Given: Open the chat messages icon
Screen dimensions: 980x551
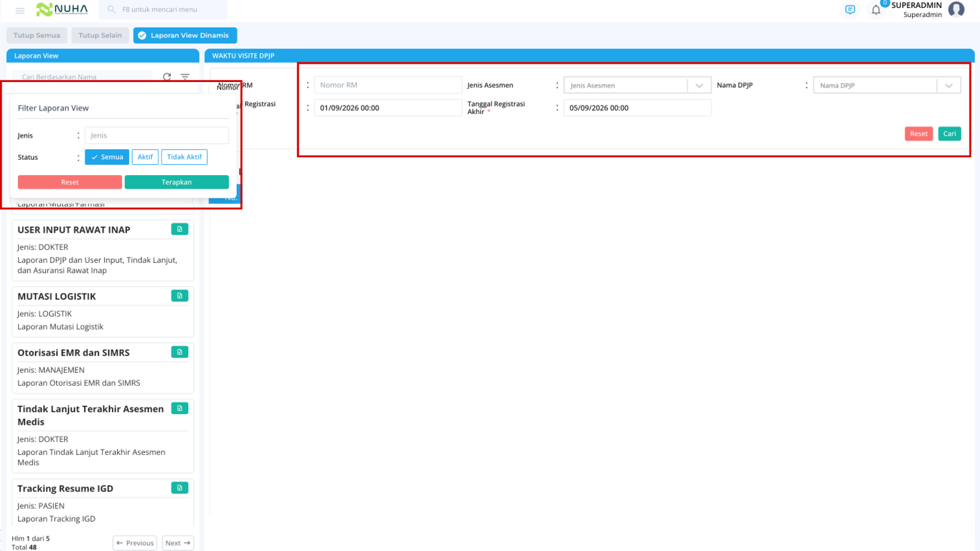Looking at the screenshot, I should coord(850,10).
